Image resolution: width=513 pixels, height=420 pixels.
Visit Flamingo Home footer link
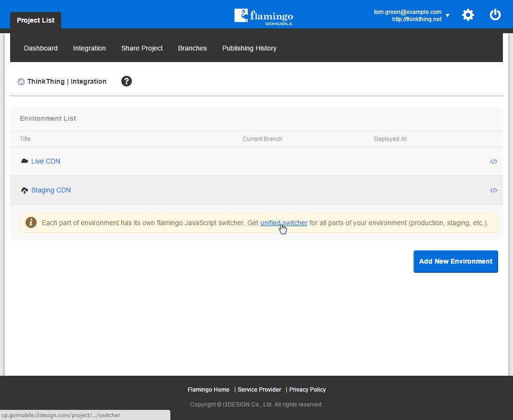[208, 390]
